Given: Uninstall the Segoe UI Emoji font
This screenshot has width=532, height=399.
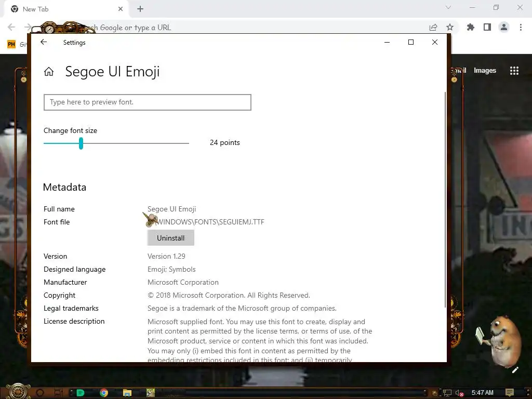Looking at the screenshot, I should coord(170,238).
